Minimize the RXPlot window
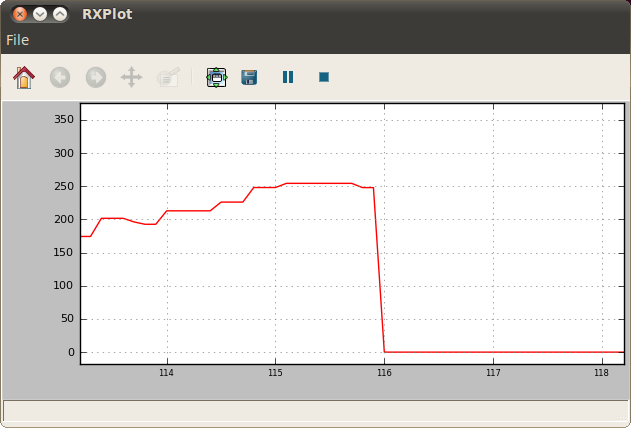Image resolution: width=631 pixels, height=428 pixels. click(40, 14)
